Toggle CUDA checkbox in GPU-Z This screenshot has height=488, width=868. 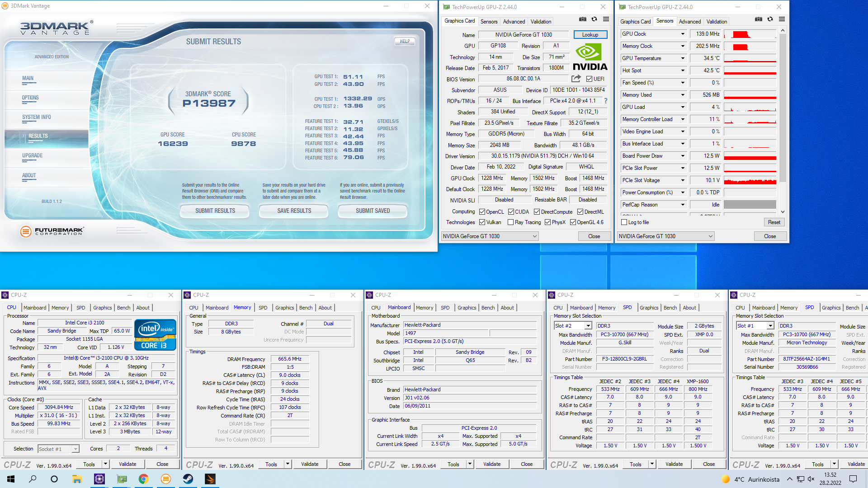[511, 212]
